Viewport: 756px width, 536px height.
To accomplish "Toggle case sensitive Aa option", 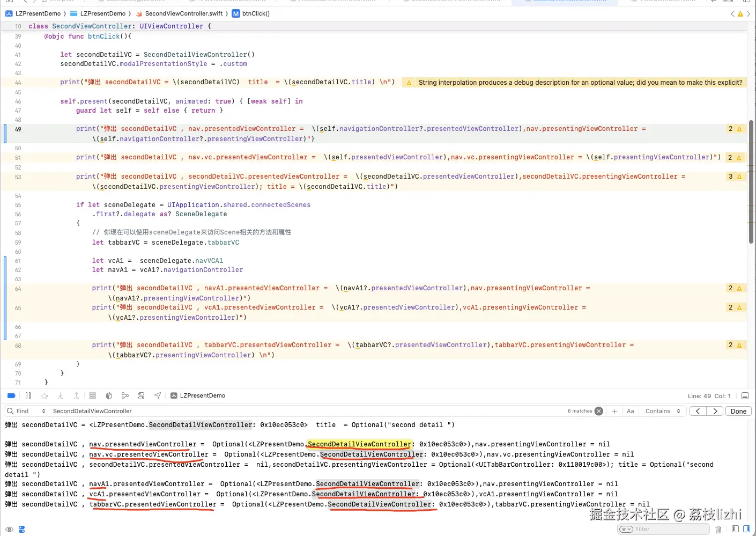I will pyautogui.click(x=631, y=411).
